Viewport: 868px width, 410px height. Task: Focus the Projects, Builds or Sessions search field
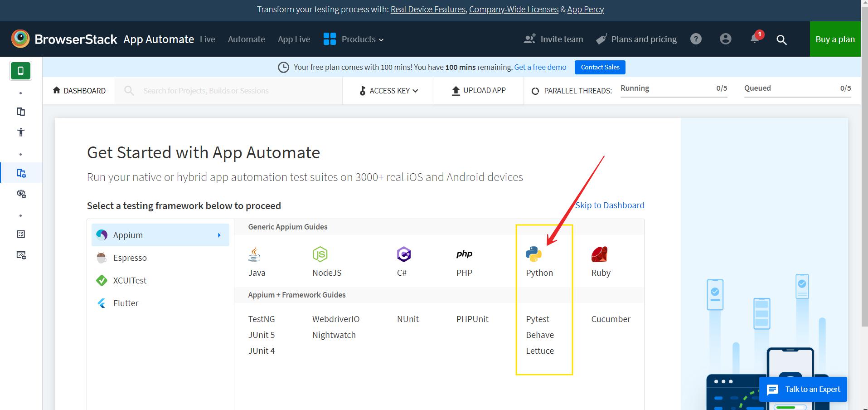(228, 91)
